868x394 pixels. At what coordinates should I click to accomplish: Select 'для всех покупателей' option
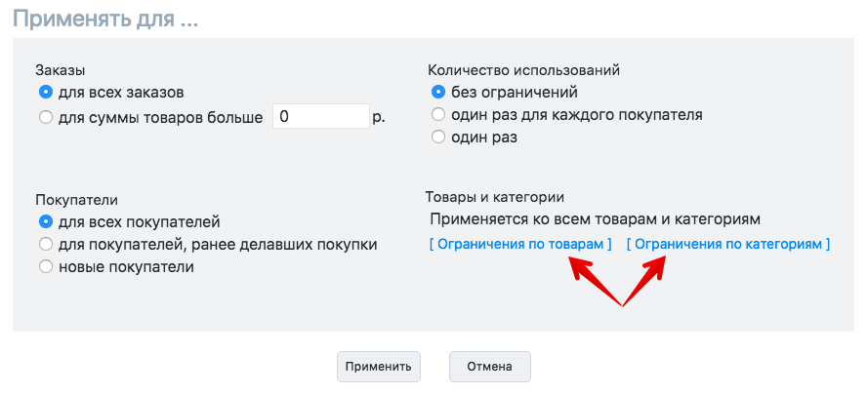pos(46,221)
